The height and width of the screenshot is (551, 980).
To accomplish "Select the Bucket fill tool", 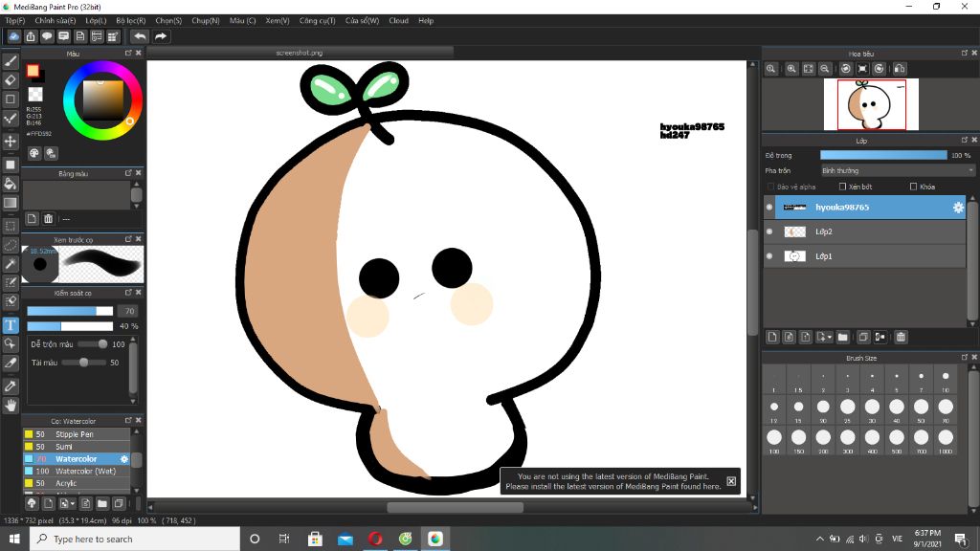I will coord(11,183).
